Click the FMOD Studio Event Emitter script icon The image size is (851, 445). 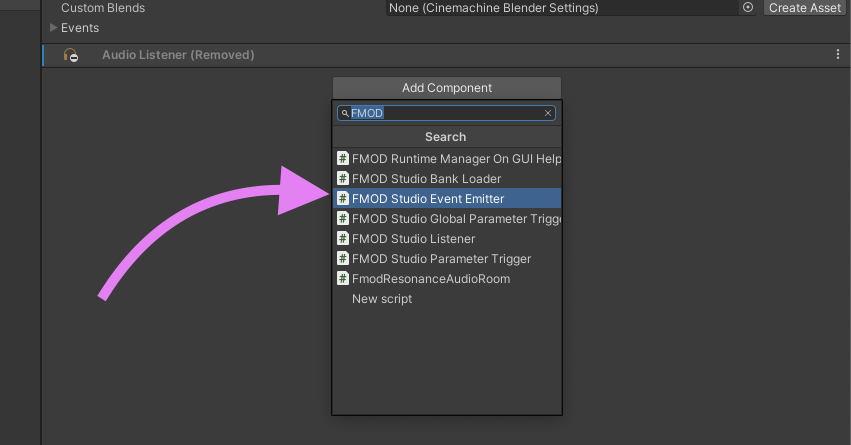coord(343,199)
